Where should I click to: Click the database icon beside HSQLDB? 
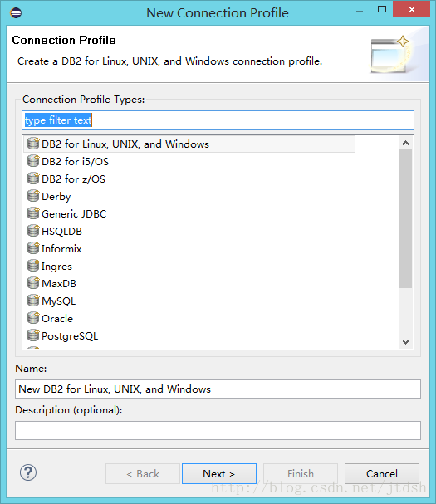coord(33,231)
